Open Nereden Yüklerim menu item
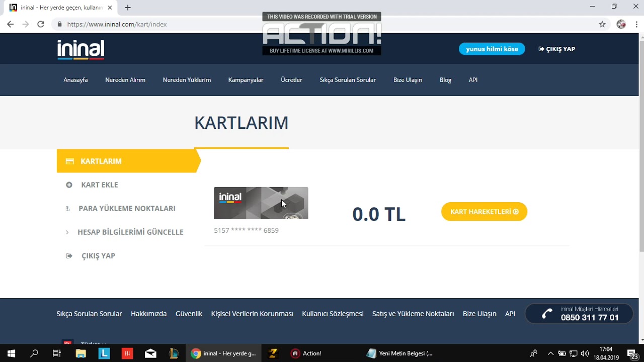This screenshot has width=644, height=362. tap(187, 80)
